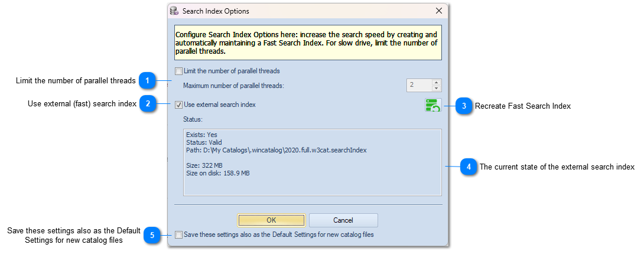Click the 'Status:' label above the info box

(193, 120)
